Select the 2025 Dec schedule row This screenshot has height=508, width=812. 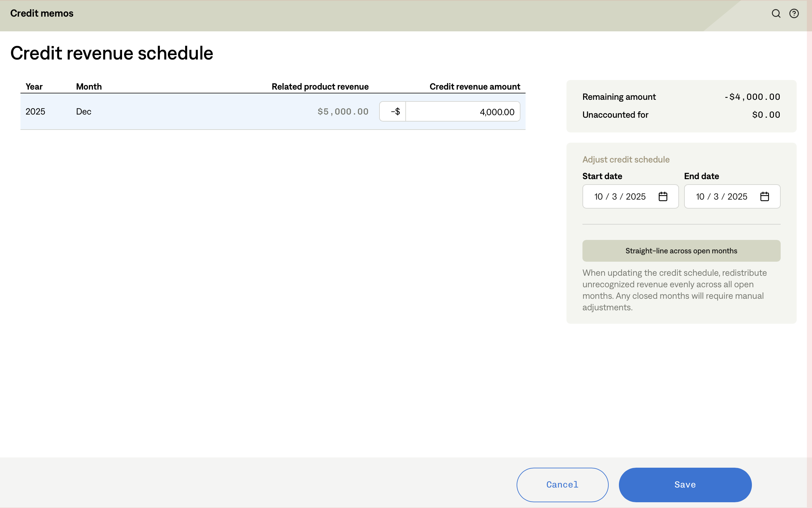tap(201, 111)
